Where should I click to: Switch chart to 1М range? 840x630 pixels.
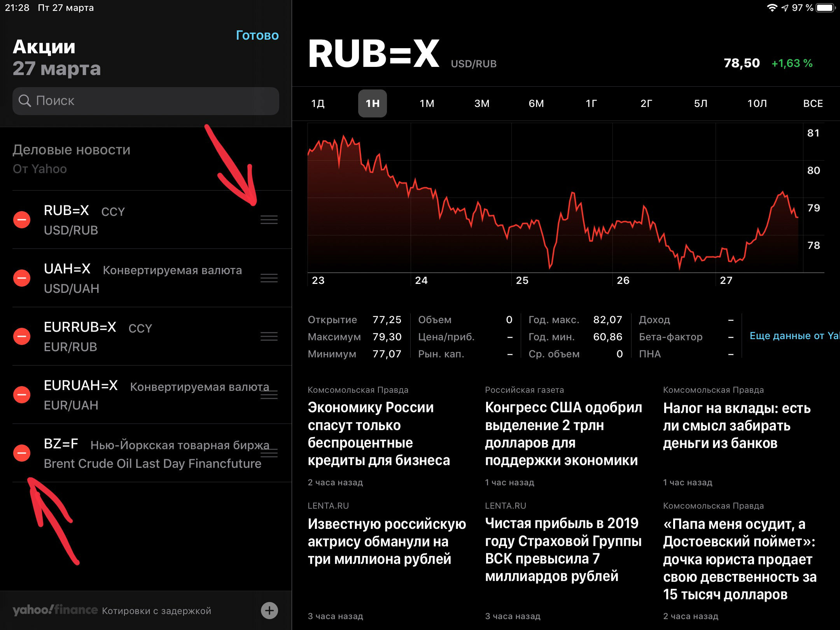pos(427,103)
